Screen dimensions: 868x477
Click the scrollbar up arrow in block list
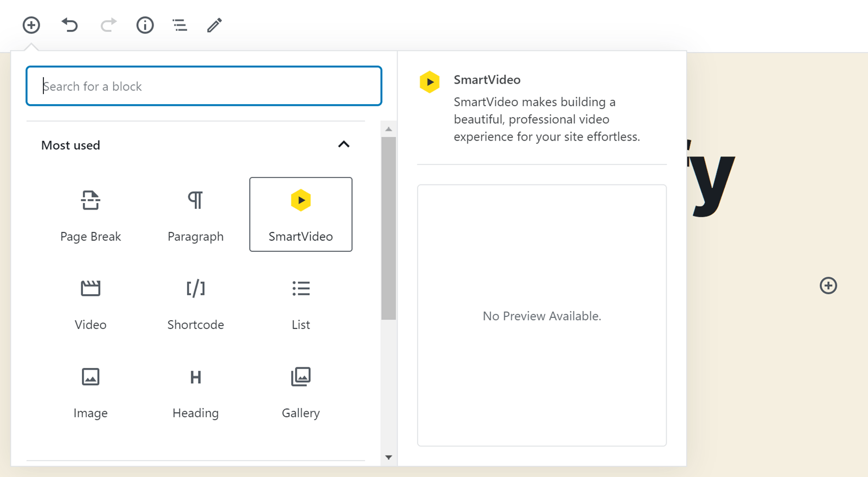click(x=388, y=129)
